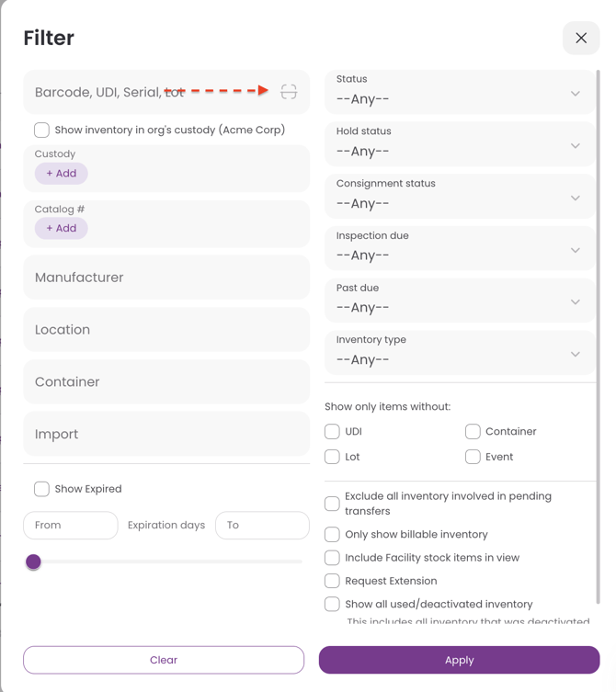Focus the Manufacturer input field
Viewport: 616px width, 692px height.
166,278
